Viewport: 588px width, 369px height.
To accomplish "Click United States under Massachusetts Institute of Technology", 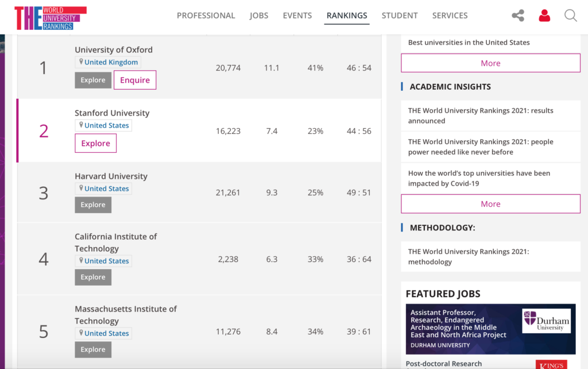I will pos(103,333).
